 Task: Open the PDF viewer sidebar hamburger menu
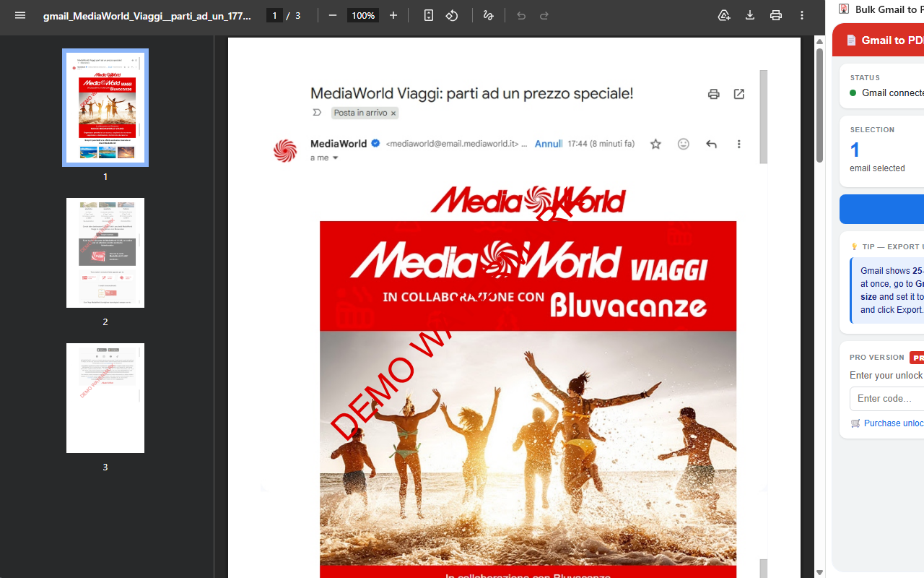tap(20, 15)
